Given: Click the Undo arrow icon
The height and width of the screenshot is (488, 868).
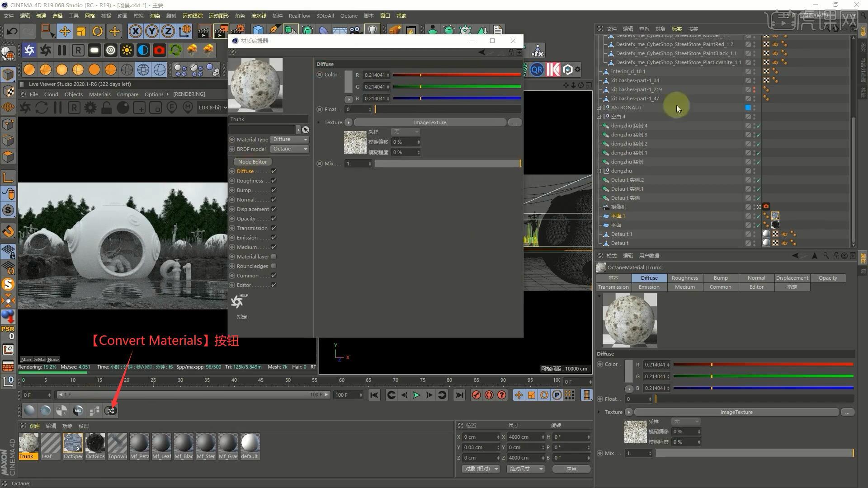Looking at the screenshot, I should tap(12, 31).
